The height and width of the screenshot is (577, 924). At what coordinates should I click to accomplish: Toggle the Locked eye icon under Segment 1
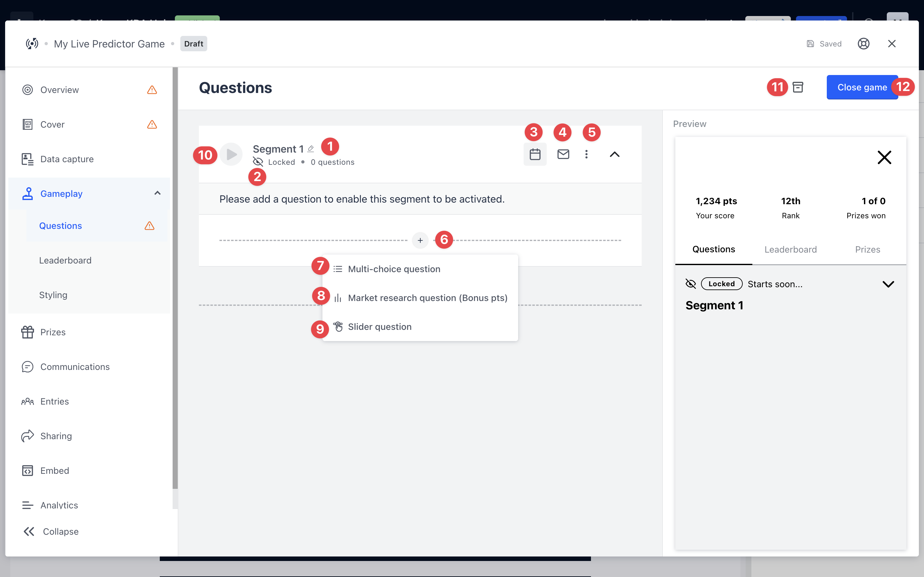pos(258,162)
